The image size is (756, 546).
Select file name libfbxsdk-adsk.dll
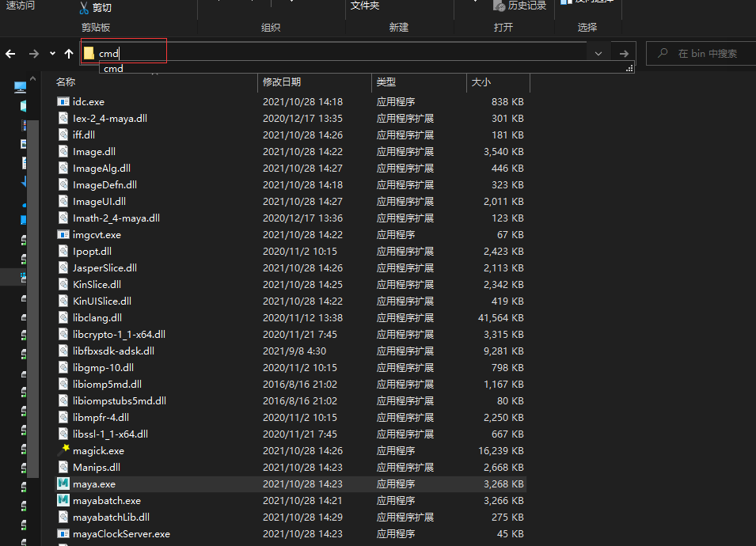pyautogui.click(x=113, y=351)
